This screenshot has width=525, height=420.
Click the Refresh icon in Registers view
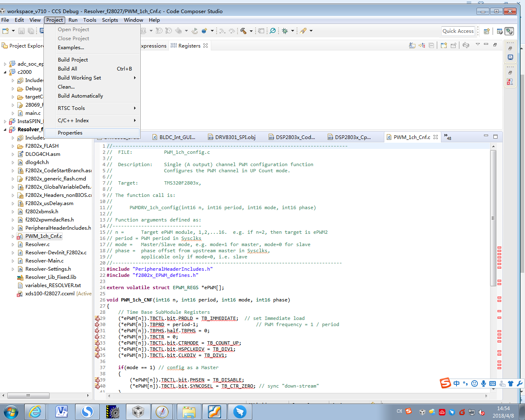click(x=466, y=45)
